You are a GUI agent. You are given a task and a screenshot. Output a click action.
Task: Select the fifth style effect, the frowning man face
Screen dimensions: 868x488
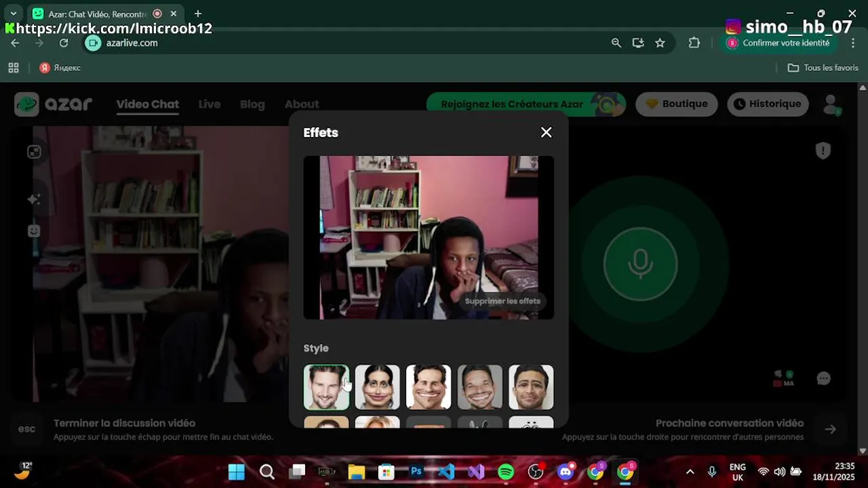[531, 387]
